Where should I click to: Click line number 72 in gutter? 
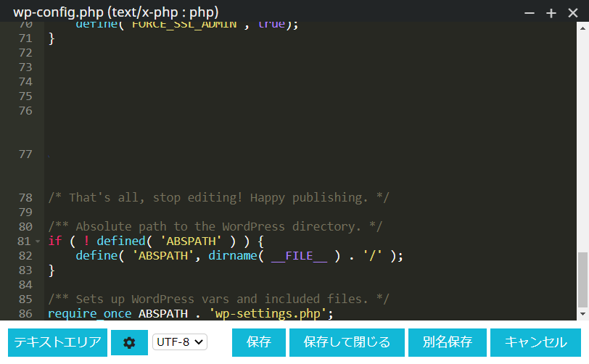pos(25,53)
